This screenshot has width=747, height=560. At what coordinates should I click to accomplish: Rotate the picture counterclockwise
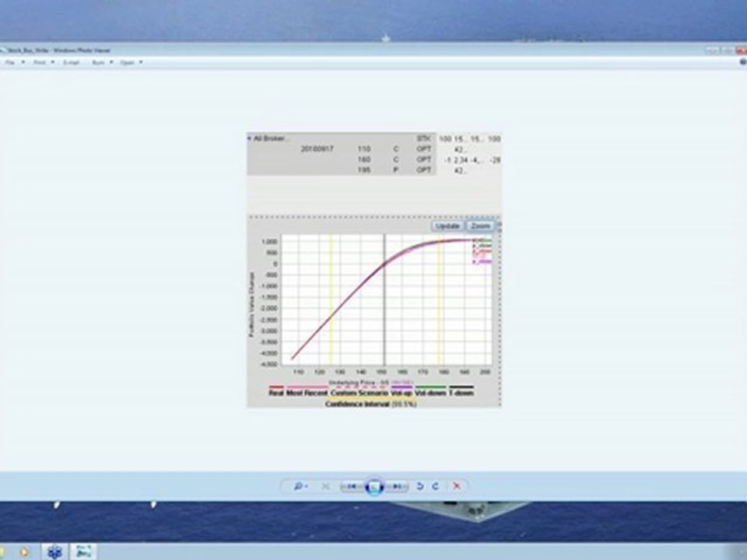tap(419, 486)
